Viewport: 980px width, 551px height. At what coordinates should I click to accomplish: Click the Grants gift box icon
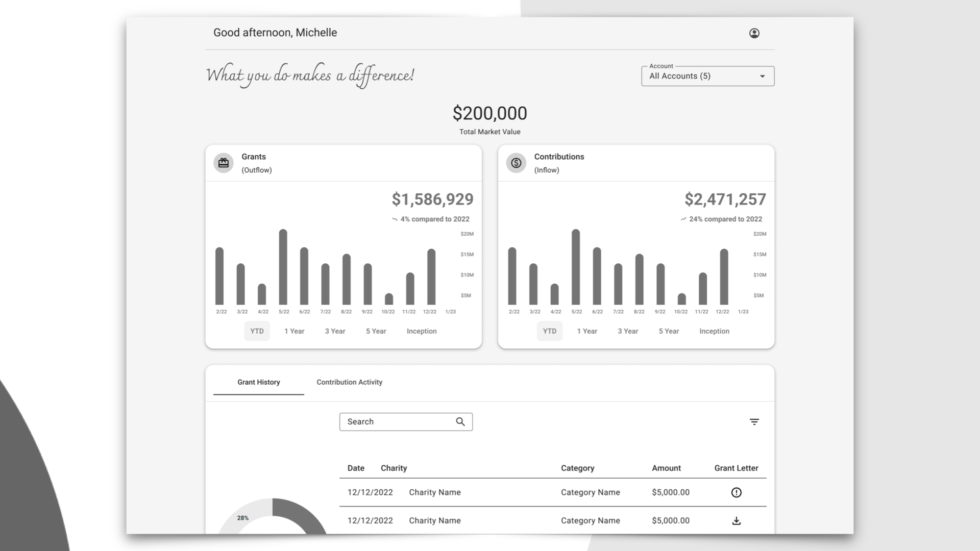tap(224, 163)
